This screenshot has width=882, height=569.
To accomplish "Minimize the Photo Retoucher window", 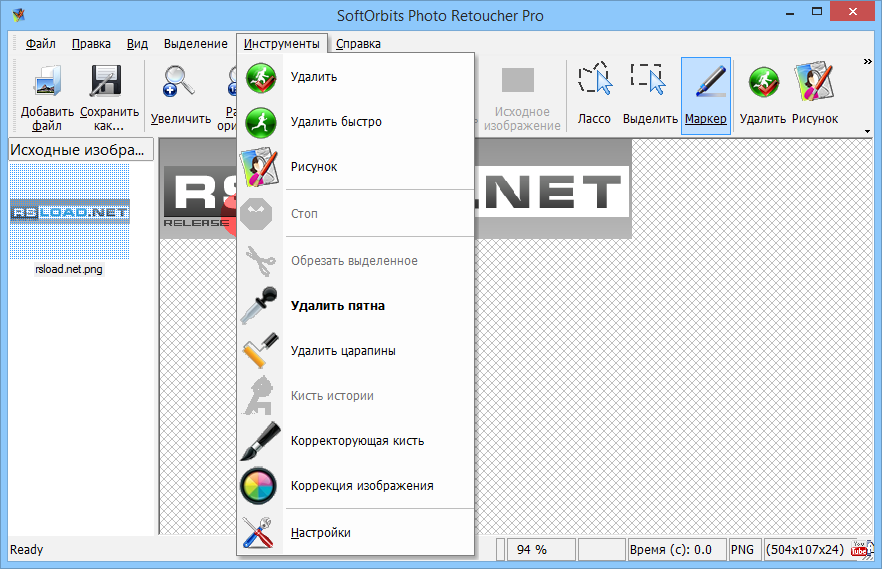I will click(790, 12).
